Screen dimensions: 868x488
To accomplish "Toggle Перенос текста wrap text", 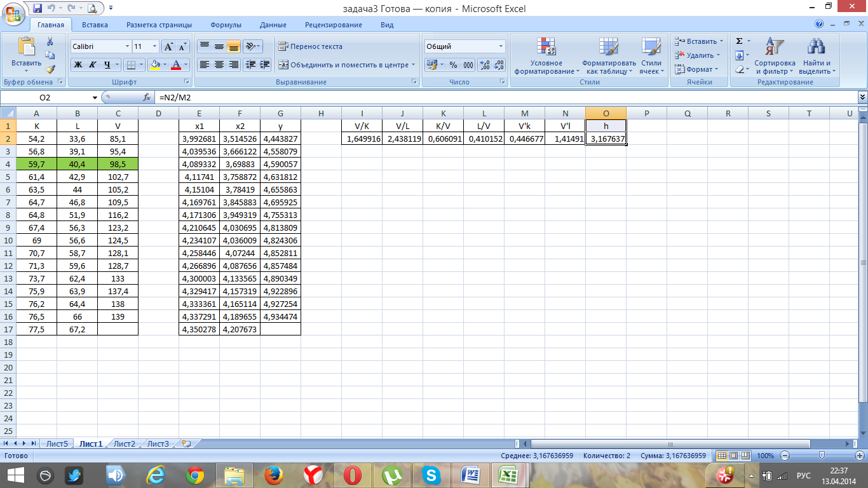I will coord(310,46).
